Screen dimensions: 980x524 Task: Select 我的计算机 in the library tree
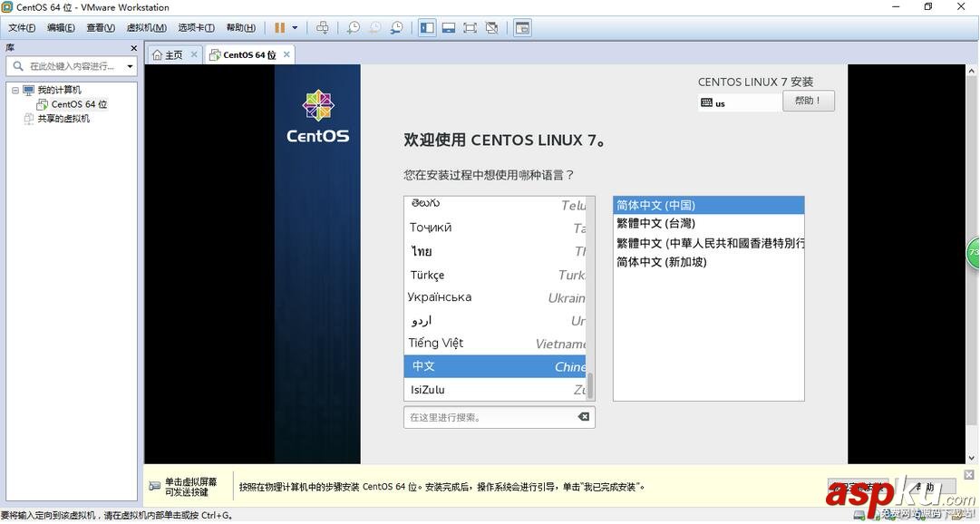click(59, 90)
